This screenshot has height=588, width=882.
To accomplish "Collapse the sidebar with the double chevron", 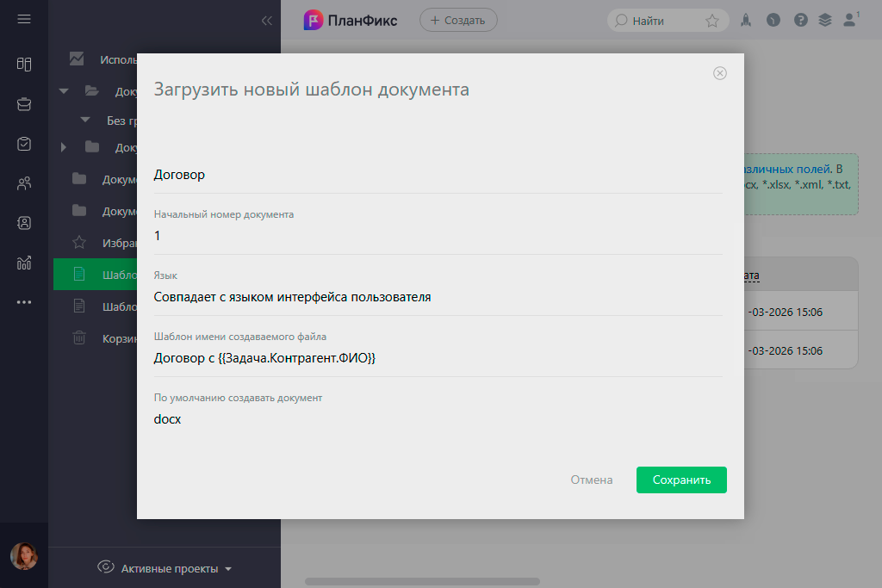I will click(x=266, y=22).
